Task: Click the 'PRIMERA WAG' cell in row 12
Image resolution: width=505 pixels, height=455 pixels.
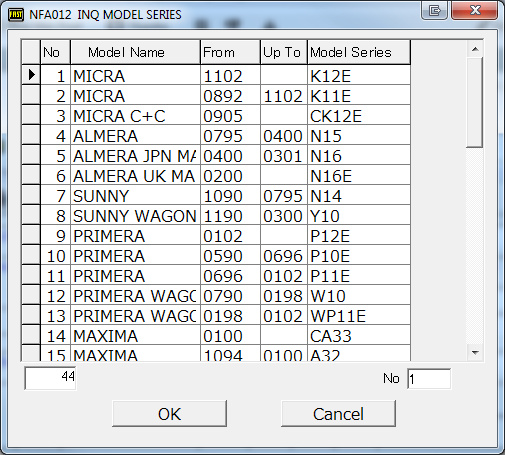Action: click(x=135, y=295)
